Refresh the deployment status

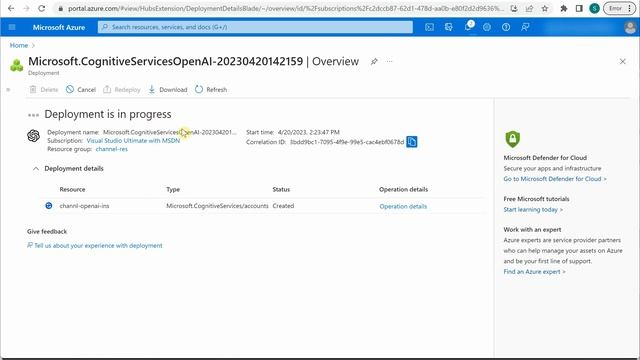pos(211,89)
